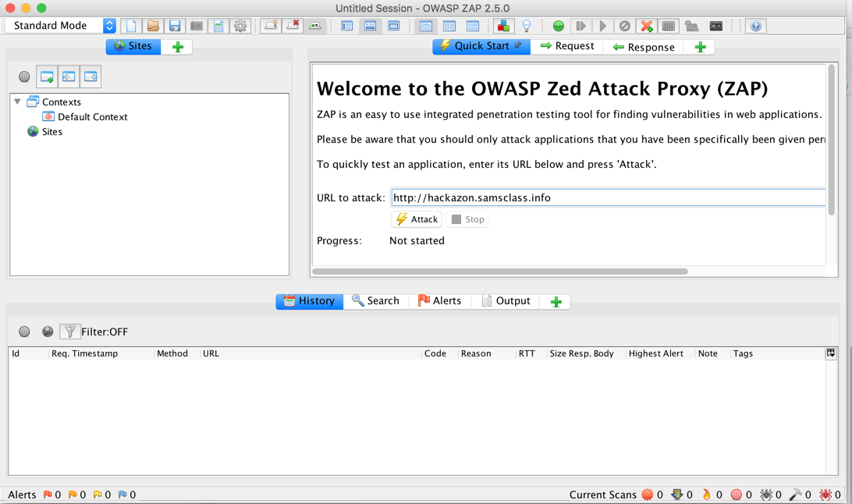Click green plus next to Response tab
Viewport: 852px width, 504px height.
[701, 48]
